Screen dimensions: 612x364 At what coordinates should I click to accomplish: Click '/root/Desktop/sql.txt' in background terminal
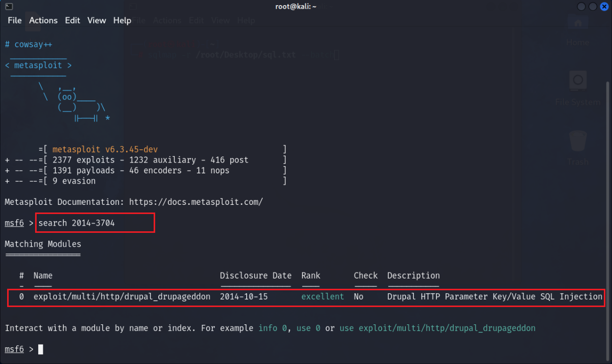tap(246, 54)
